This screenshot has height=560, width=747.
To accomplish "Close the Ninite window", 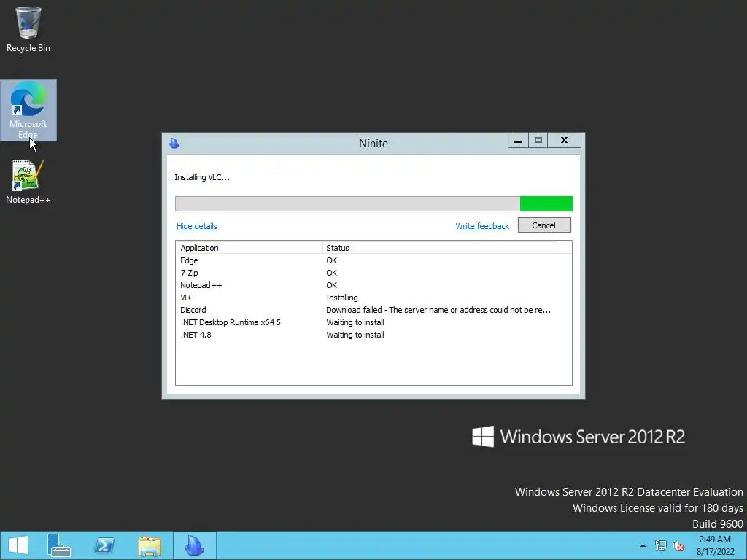I will pos(564,141).
